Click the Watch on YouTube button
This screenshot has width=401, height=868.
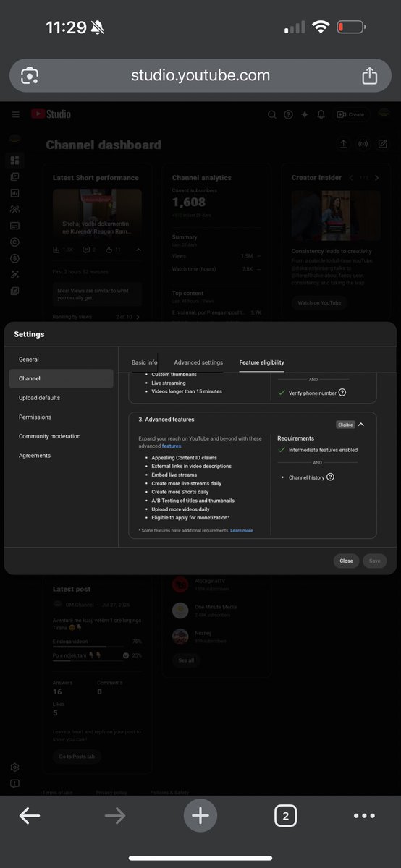pyautogui.click(x=319, y=303)
